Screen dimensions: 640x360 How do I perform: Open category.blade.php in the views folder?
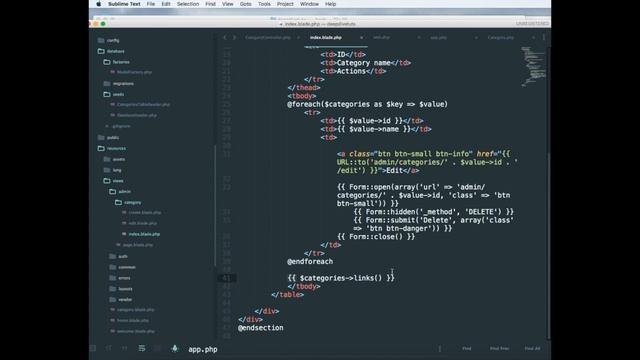(x=136, y=310)
